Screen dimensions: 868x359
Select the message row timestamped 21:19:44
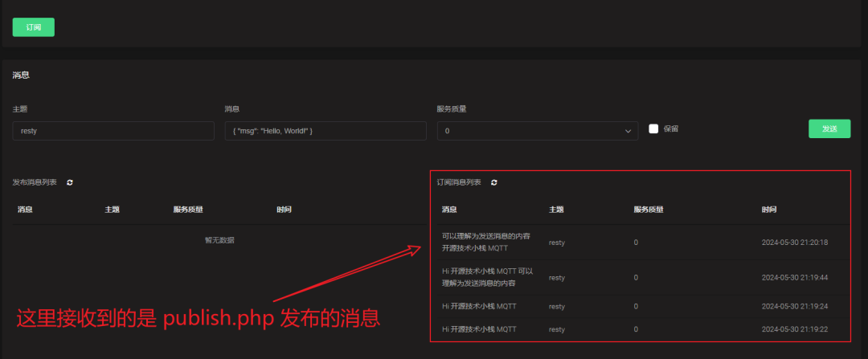coord(639,277)
